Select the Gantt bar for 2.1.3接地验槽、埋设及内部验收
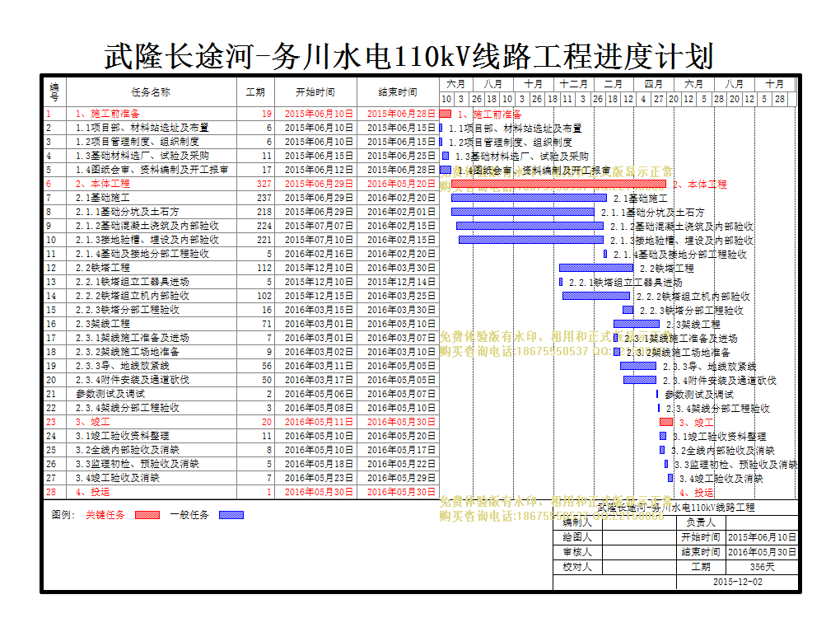 pos(531,240)
